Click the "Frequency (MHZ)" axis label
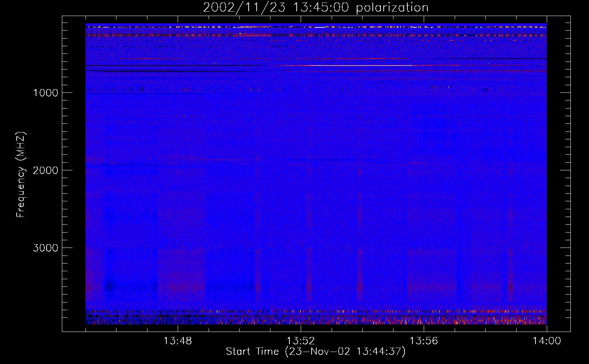 click(x=21, y=175)
